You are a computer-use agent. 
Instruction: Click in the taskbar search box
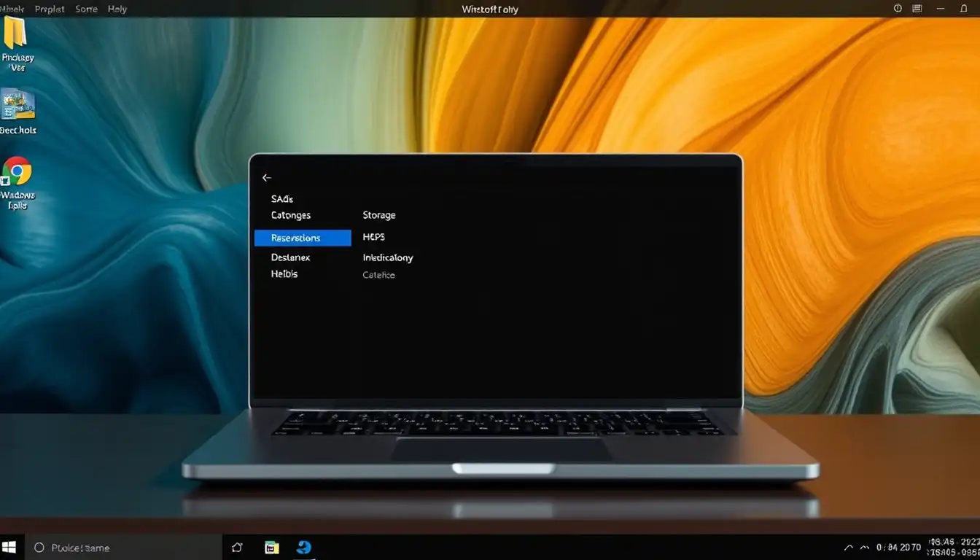(124, 548)
